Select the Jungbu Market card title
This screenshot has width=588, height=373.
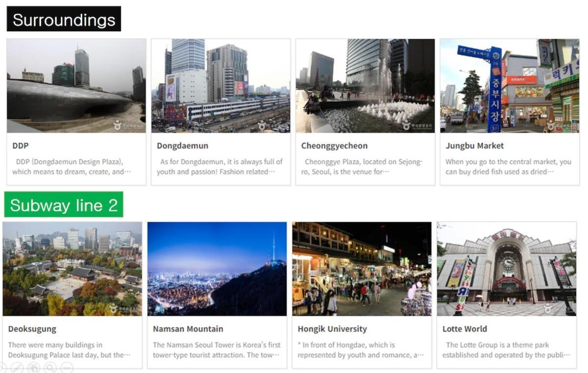tap(475, 146)
